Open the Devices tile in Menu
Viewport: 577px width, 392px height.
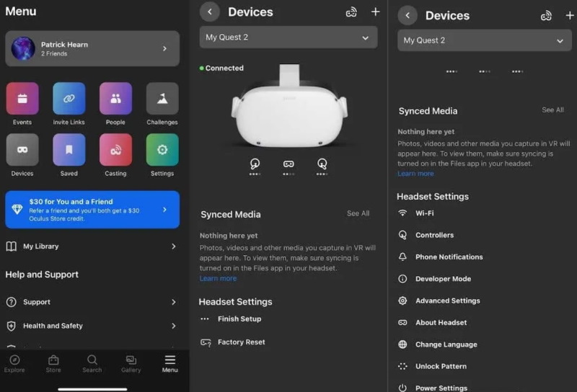pyautogui.click(x=22, y=150)
